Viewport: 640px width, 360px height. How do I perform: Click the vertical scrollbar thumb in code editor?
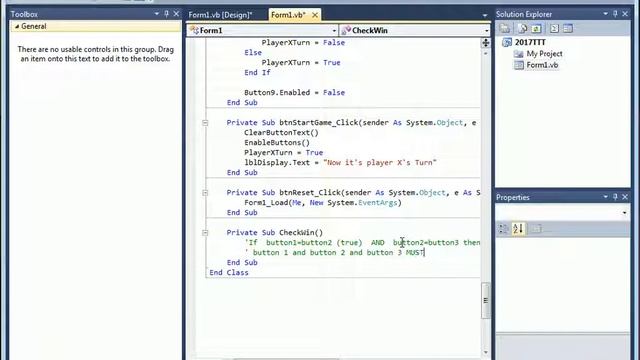[485, 300]
